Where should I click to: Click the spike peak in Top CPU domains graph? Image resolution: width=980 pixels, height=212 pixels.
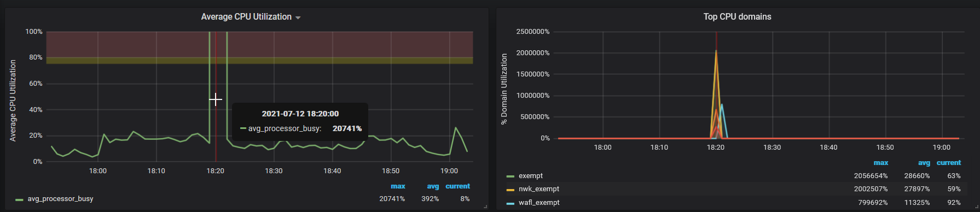[716, 51]
